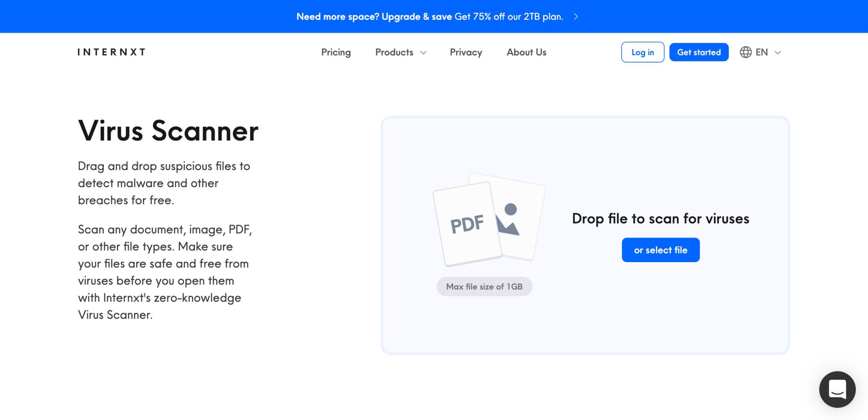Viewport: 868px width, 420px height.
Task: Click the EN language chevron icon
Action: [x=778, y=53]
